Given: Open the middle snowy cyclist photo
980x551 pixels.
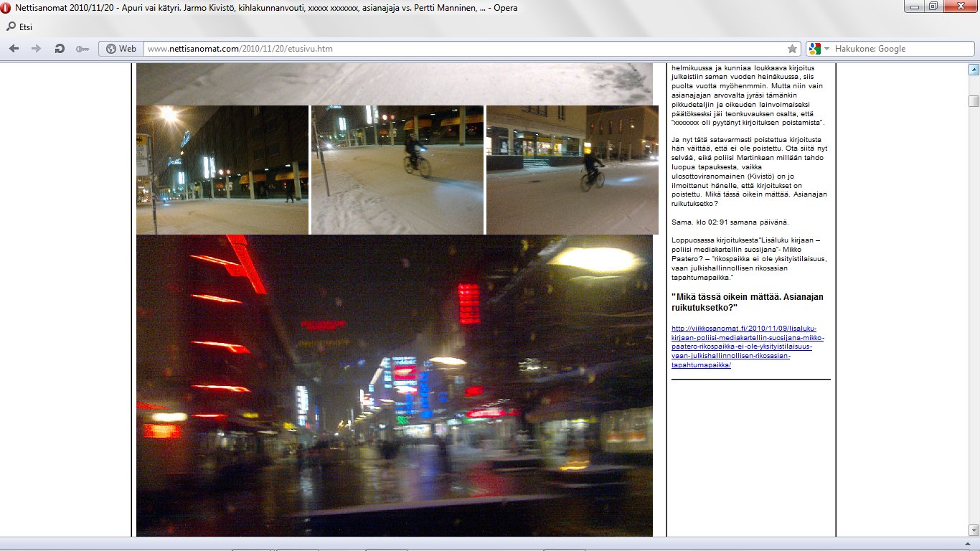Looking at the screenshot, I should pyautogui.click(x=397, y=170).
